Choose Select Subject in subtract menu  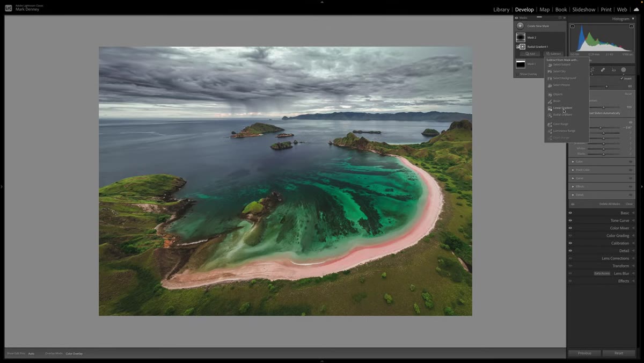pyautogui.click(x=562, y=64)
